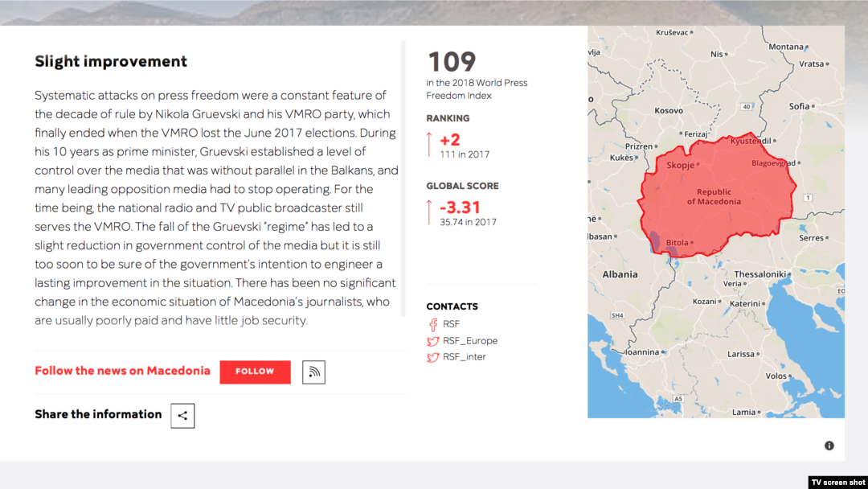This screenshot has width=868, height=489.
Task: Click Bitola on the map
Action: 678,242
